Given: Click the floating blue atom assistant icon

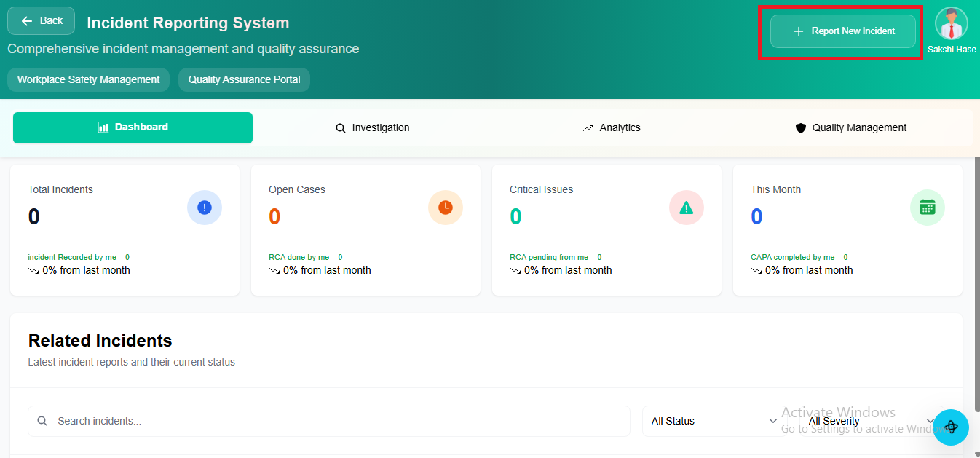Looking at the screenshot, I should point(951,427).
